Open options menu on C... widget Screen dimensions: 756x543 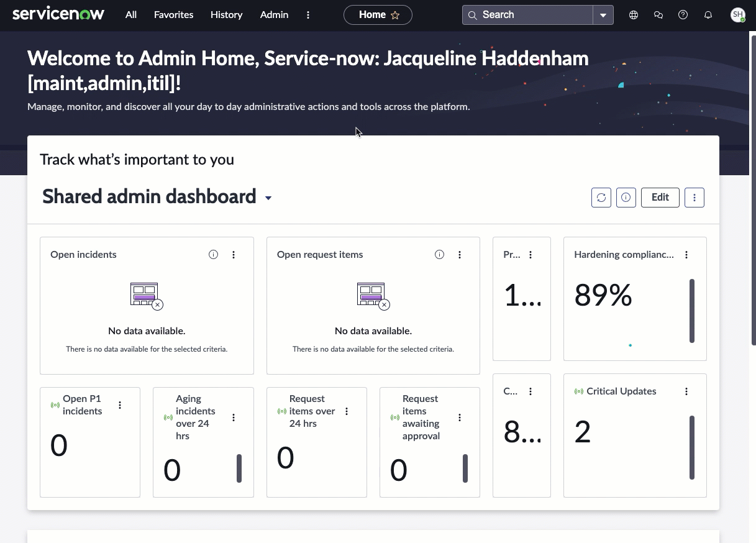(531, 391)
